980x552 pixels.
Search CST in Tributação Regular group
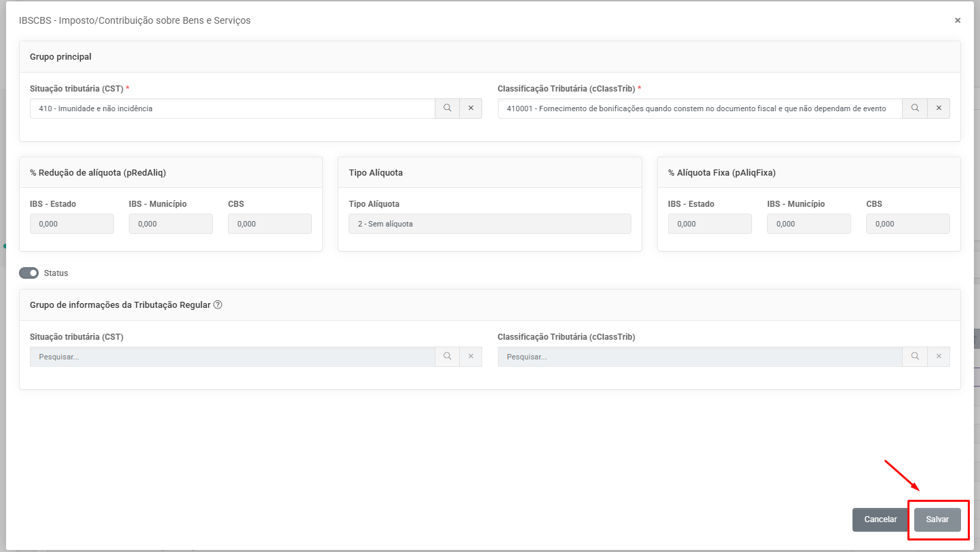click(447, 357)
